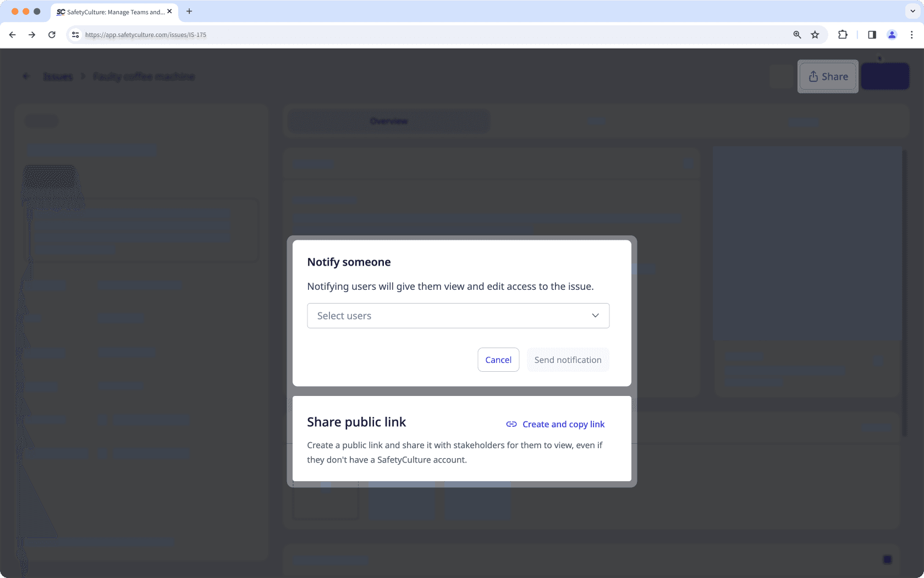Screen dimensions: 924x578
Task: Reload the SafetyCulture page
Action: coord(52,34)
